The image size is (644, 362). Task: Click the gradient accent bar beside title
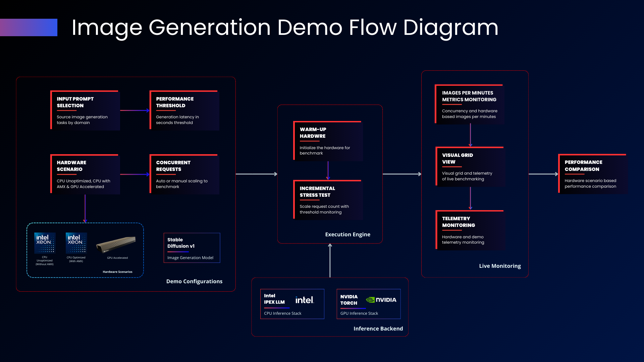[x=29, y=27]
